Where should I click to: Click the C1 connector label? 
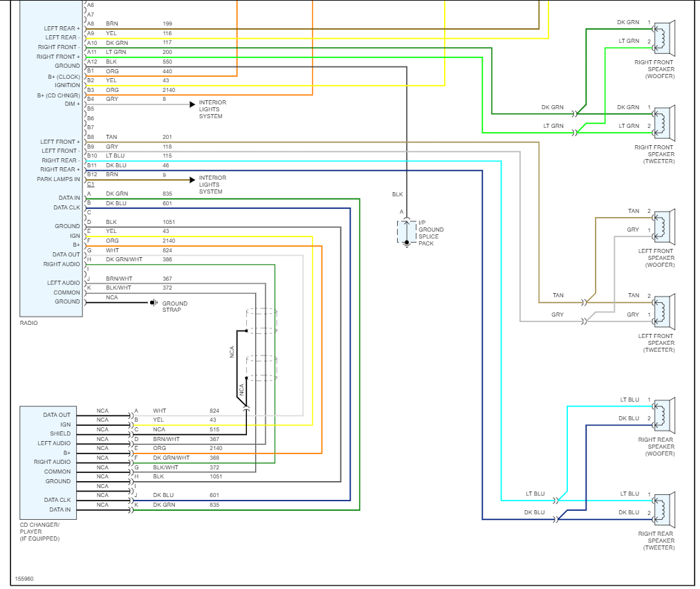91,184
